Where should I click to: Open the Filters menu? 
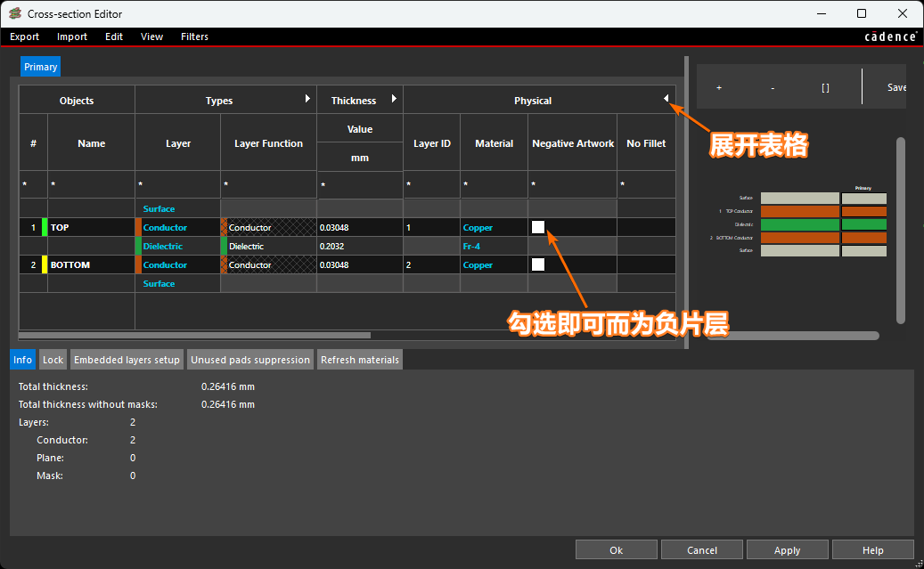tap(194, 37)
